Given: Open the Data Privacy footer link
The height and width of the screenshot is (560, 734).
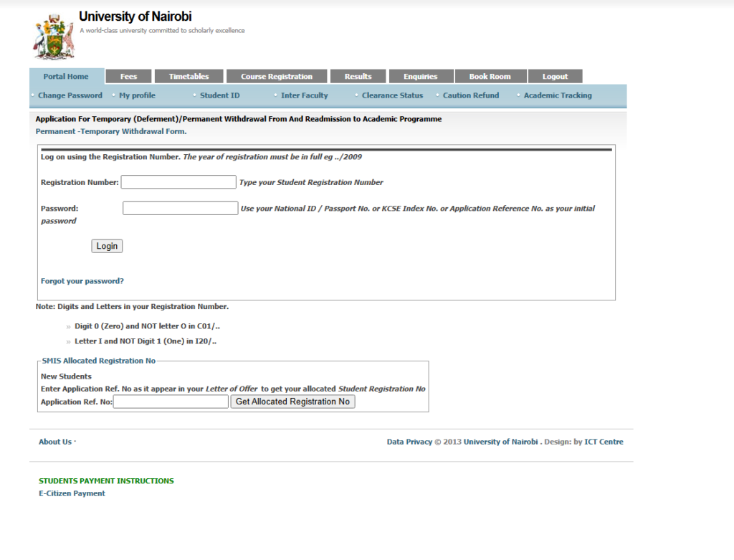Looking at the screenshot, I should [x=409, y=442].
